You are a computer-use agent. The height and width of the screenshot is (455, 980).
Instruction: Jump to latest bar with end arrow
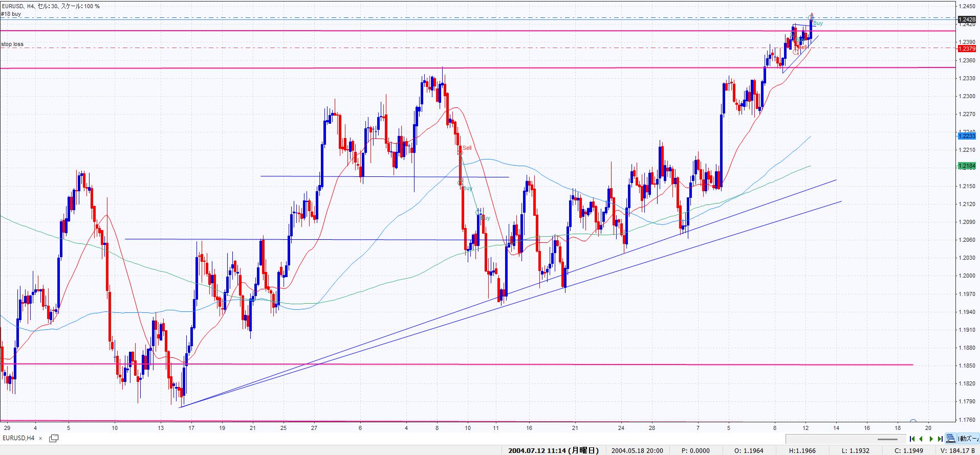[x=940, y=439]
